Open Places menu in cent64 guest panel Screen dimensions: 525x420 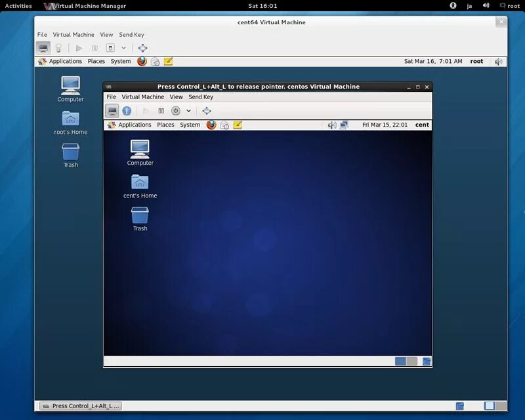point(96,61)
